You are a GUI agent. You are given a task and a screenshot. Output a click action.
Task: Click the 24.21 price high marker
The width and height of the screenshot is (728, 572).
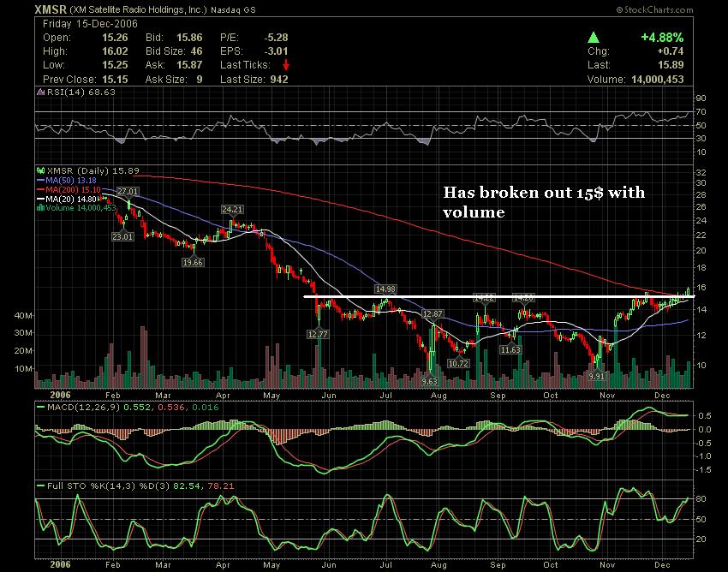click(x=232, y=210)
